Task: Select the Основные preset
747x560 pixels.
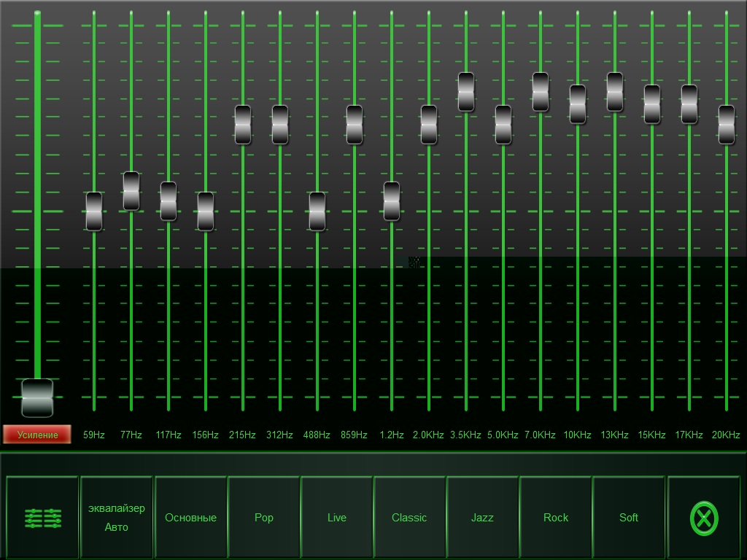Action: pyautogui.click(x=190, y=518)
